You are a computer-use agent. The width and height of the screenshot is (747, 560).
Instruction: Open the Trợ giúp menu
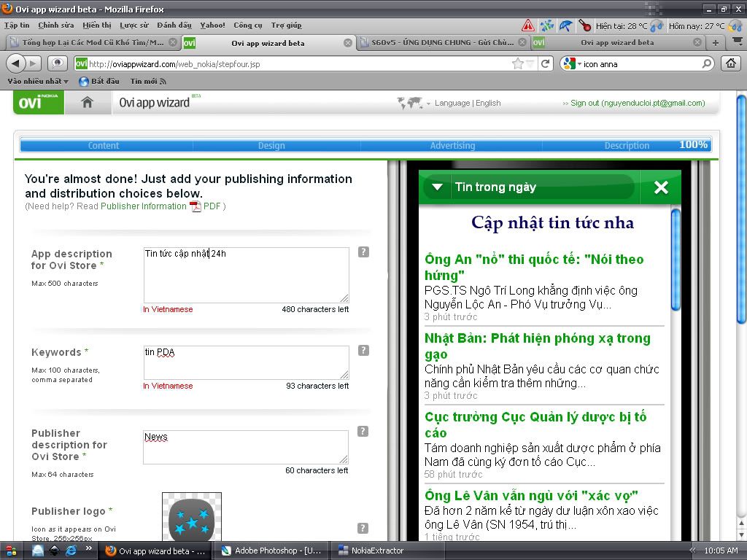(x=286, y=26)
